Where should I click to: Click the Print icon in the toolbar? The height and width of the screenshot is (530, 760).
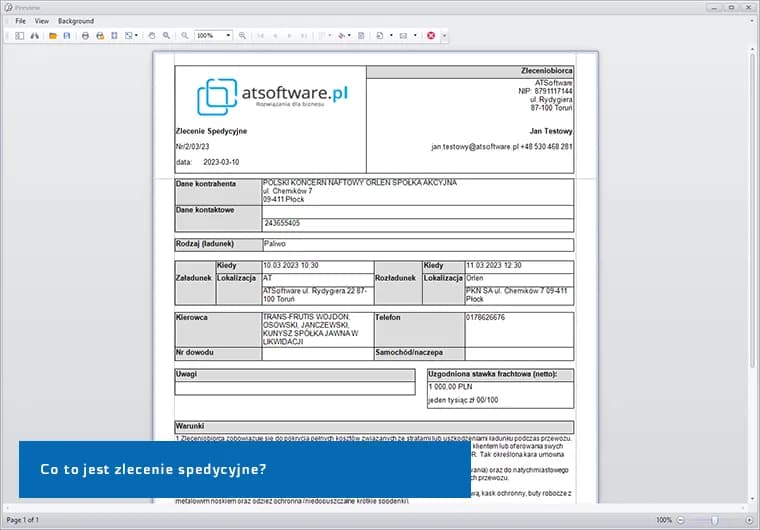point(85,35)
